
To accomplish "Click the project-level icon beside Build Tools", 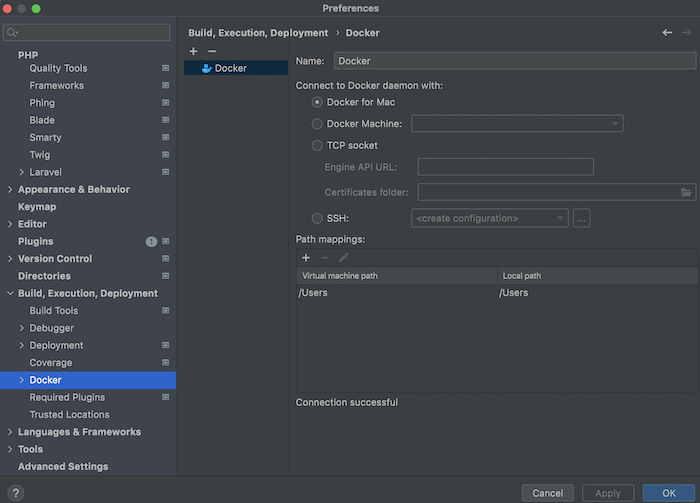I will coord(166,311).
